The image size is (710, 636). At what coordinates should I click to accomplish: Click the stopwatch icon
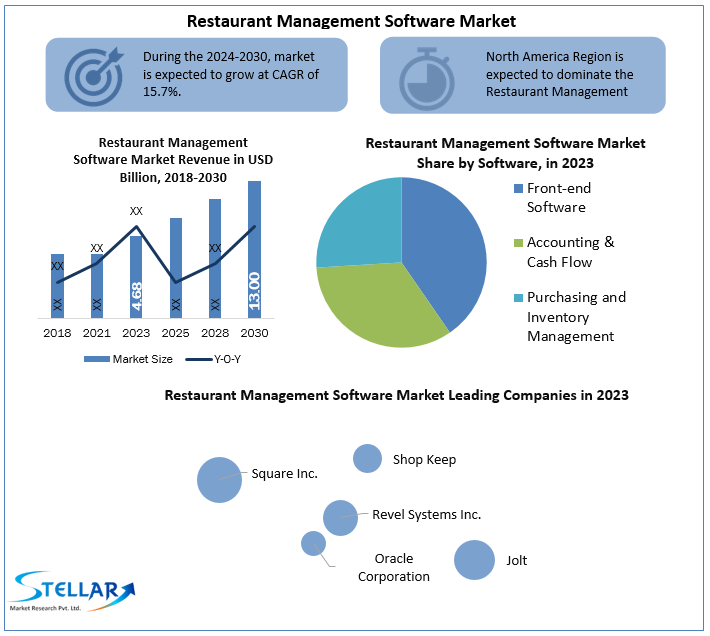coord(427,79)
